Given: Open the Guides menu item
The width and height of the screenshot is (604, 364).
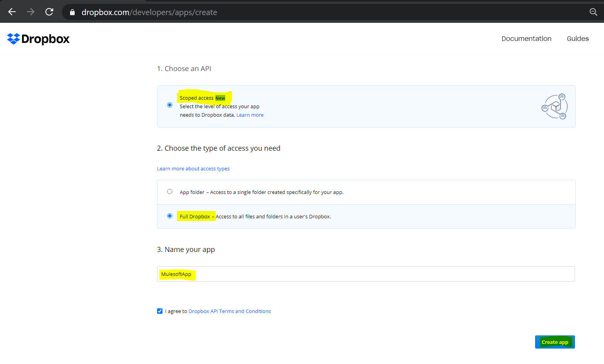Looking at the screenshot, I should [578, 39].
